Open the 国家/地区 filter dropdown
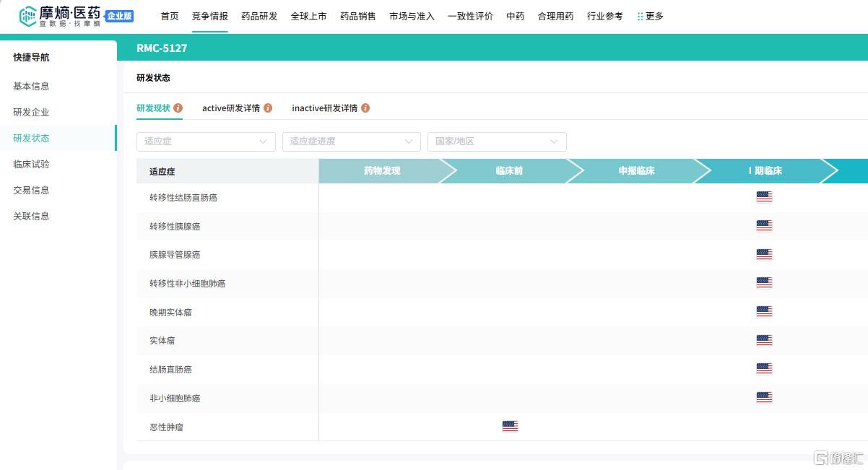The height and width of the screenshot is (470, 868). (x=497, y=142)
